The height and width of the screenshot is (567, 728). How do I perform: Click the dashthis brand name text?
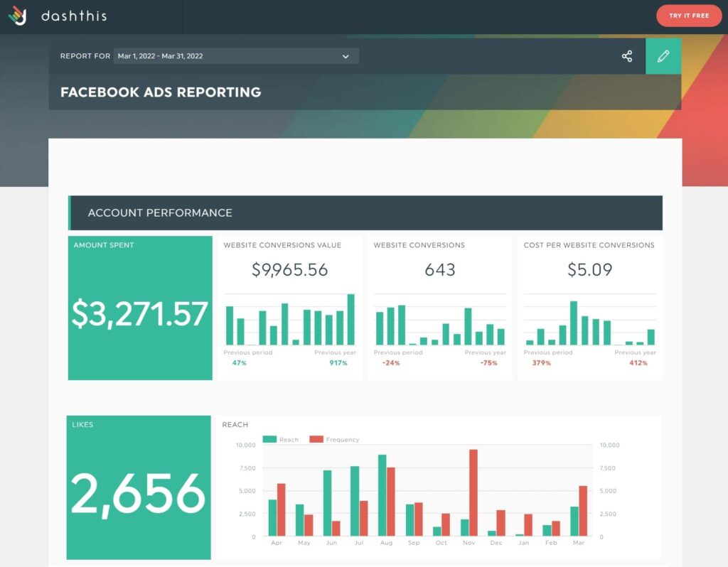click(x=74, y=16)
